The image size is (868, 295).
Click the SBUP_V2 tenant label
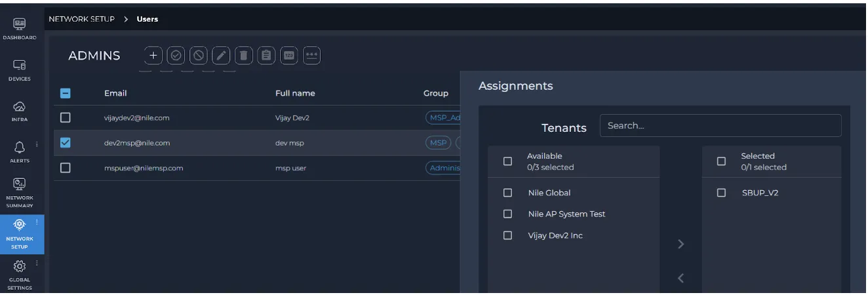click(x=760, y=193)
